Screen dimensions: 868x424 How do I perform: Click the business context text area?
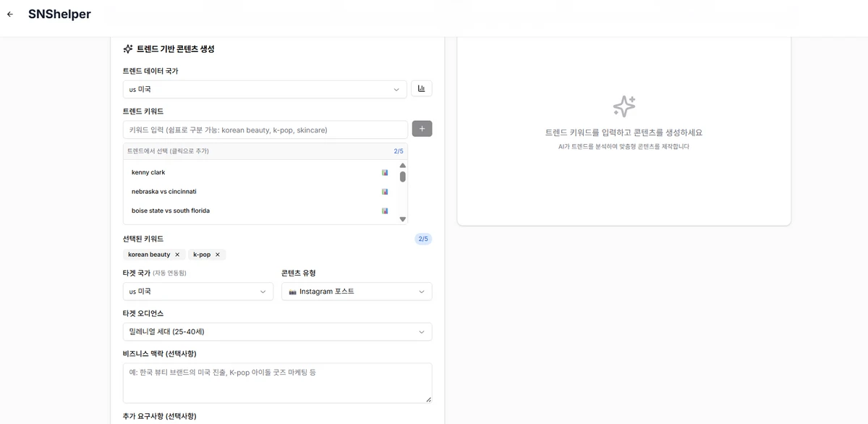coord(277,383)
